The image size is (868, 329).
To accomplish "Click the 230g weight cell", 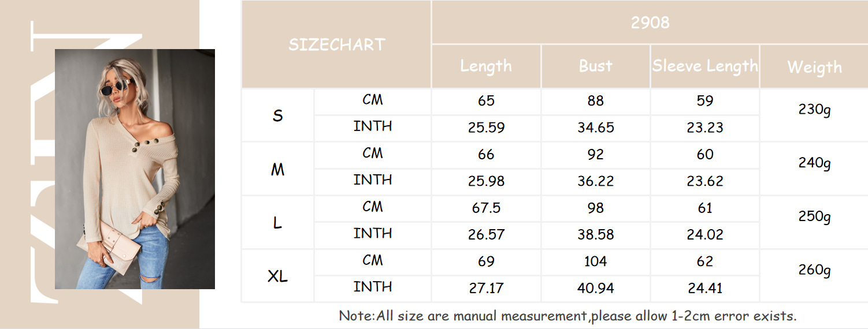I will [814, 109].
